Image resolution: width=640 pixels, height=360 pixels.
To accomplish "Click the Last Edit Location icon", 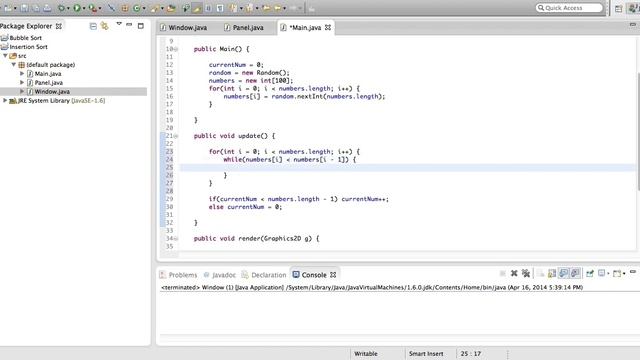I will coord(267,8).
